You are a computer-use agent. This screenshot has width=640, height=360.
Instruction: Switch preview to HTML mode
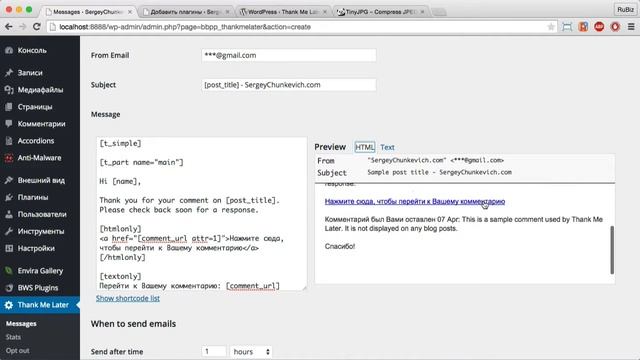coord(364,147)
